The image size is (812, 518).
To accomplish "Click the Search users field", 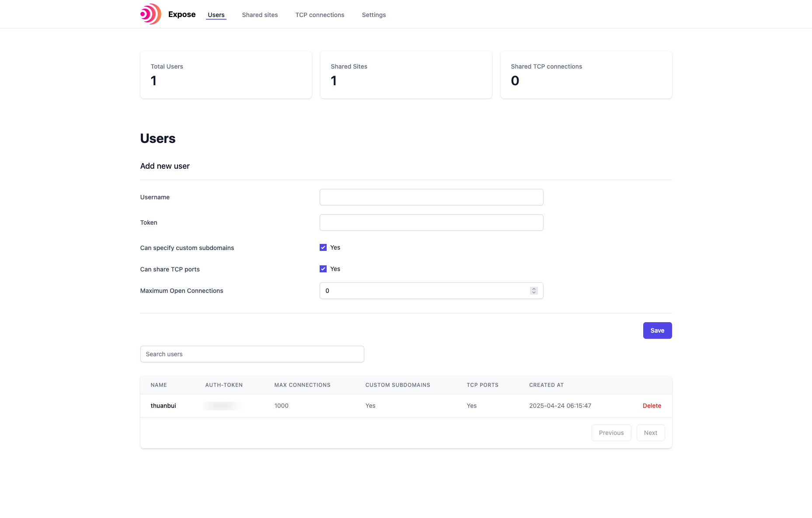I will pos(252,354).
